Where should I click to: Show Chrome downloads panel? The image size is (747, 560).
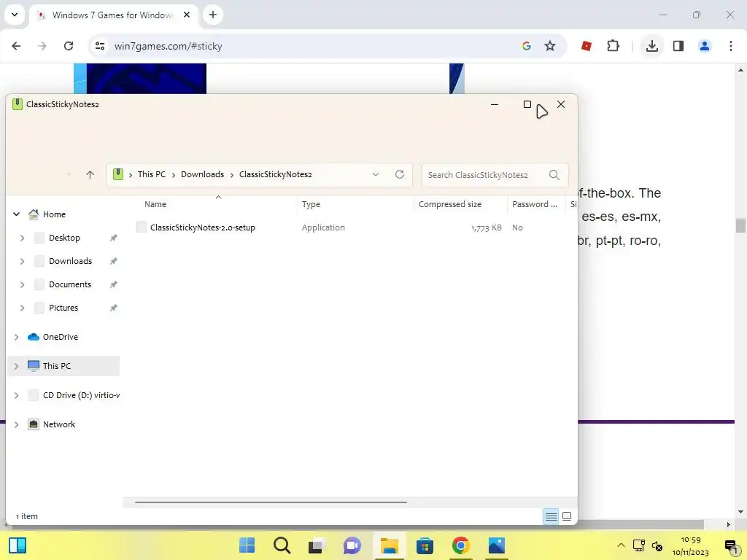652,46
